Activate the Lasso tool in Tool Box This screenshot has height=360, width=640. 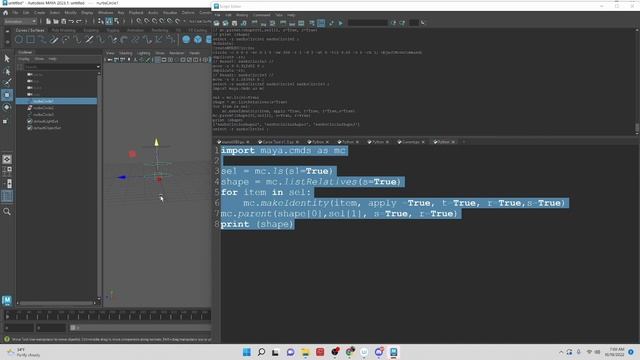(x=7, y=72)
